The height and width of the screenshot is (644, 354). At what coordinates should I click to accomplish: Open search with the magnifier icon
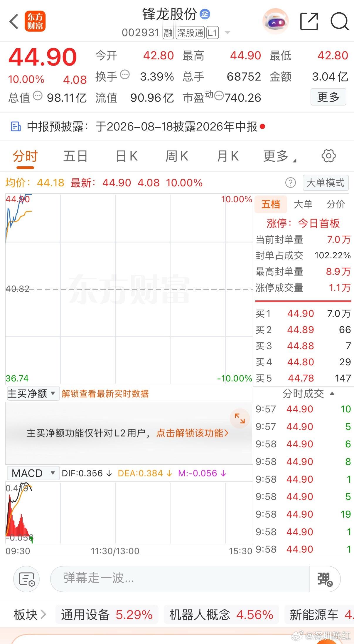[x=339, y=21]
